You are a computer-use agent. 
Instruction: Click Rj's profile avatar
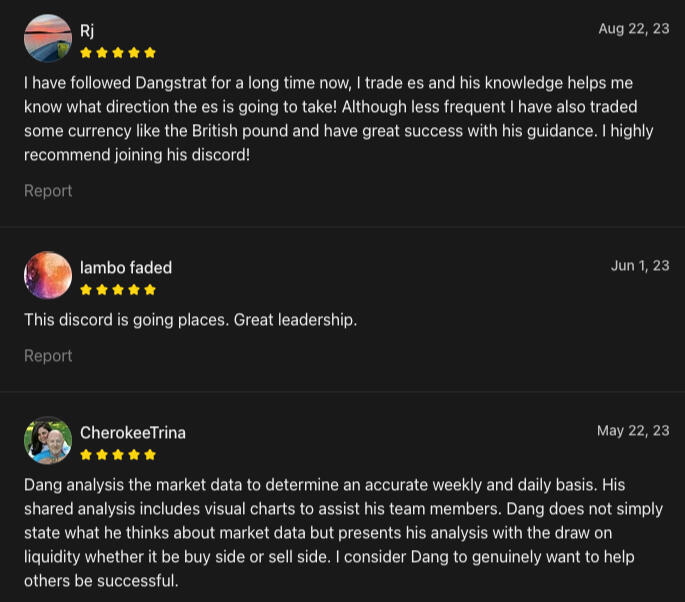tap(48, 39)
